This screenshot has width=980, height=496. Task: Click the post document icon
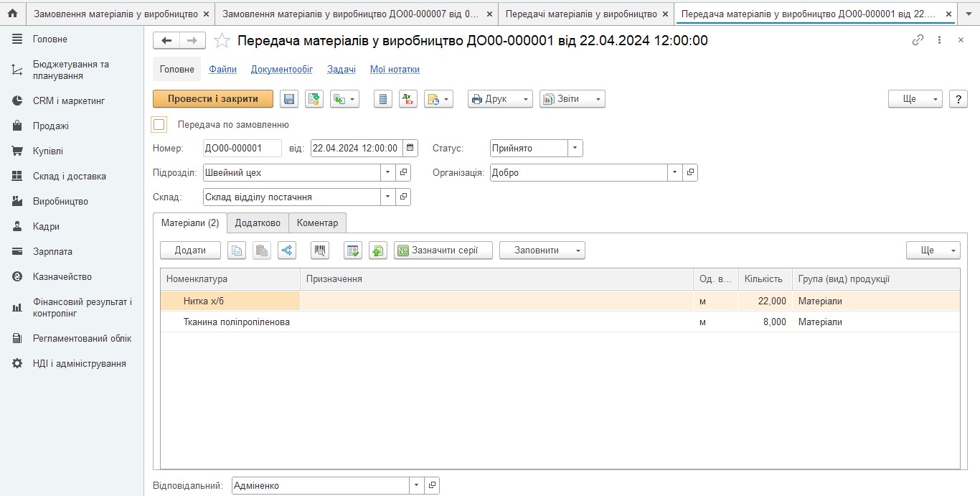tap(314, 99)
